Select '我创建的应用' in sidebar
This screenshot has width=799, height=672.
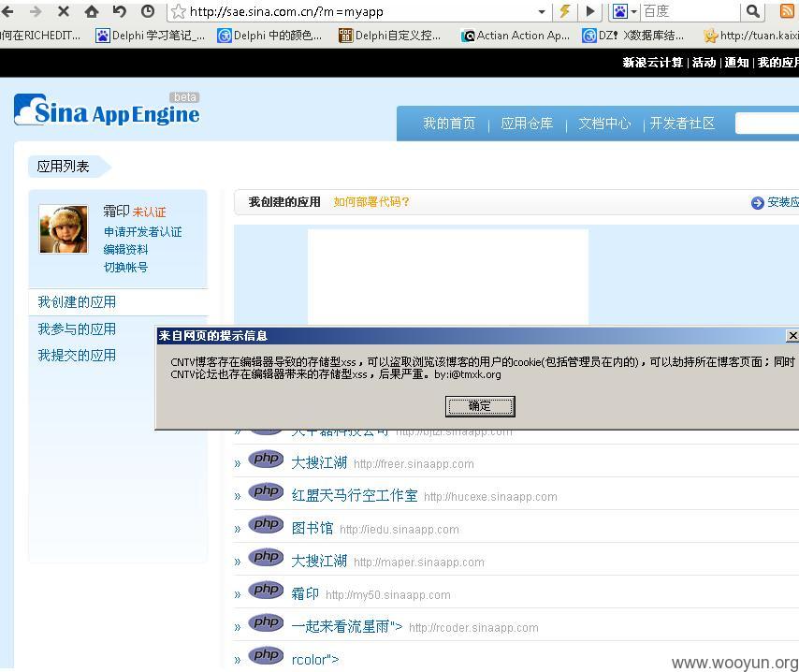[x=77, y=302]
